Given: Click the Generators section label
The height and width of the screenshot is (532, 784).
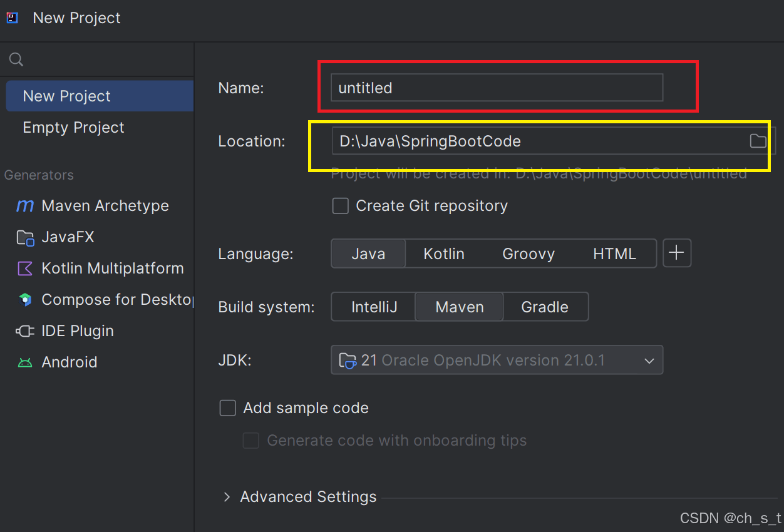Looking at the screenshot, I should (39, 175).
